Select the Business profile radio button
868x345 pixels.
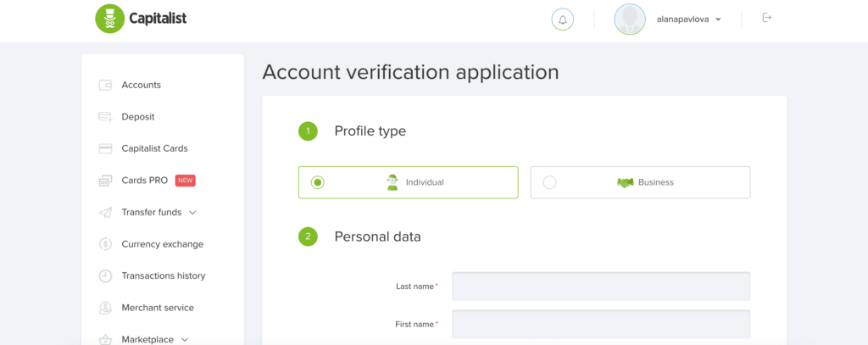point(549,182)
